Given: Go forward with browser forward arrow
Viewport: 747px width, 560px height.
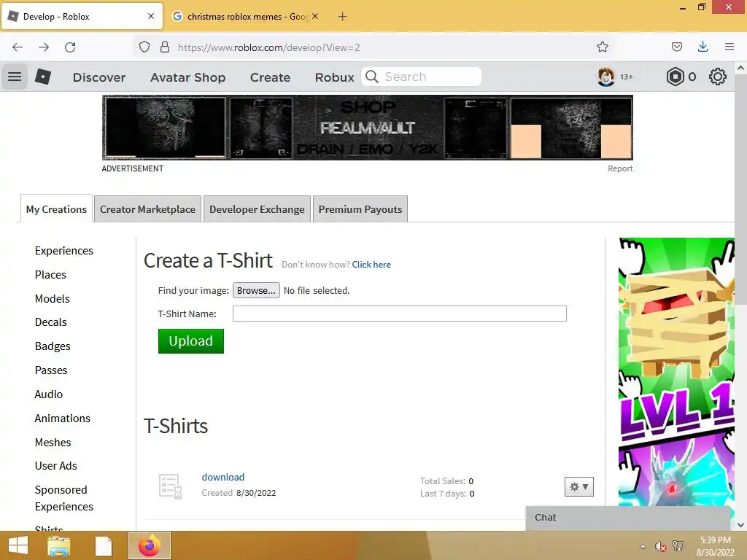Looking at the screenshot, I should [44, 47].
